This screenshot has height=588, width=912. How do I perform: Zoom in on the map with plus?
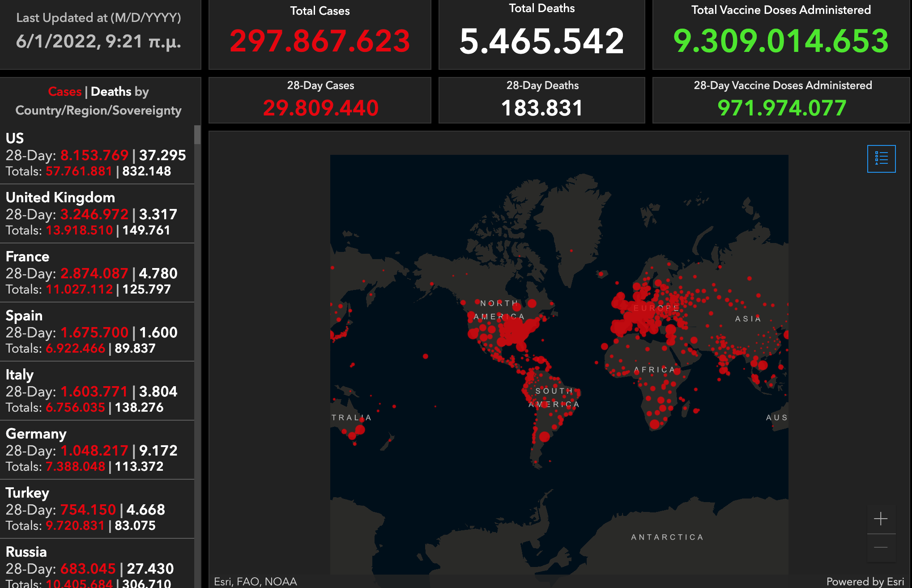coord(881,519)
